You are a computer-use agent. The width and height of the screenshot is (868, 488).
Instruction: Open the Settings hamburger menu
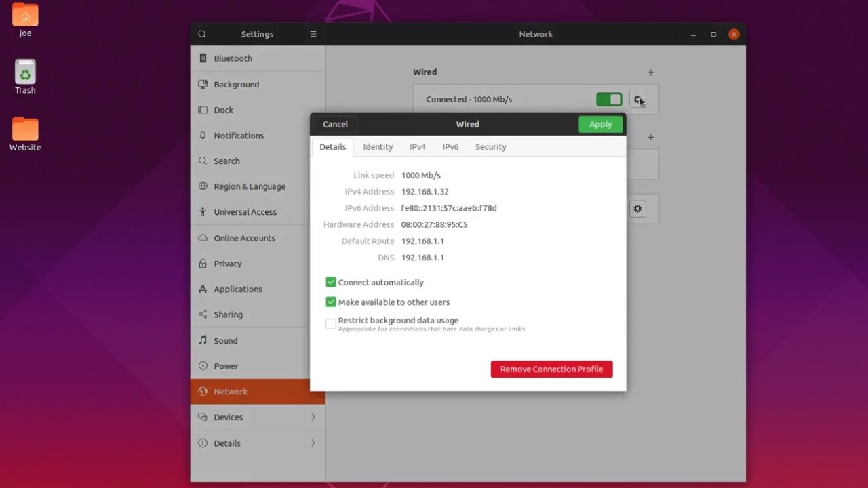[x=313, y=34]
